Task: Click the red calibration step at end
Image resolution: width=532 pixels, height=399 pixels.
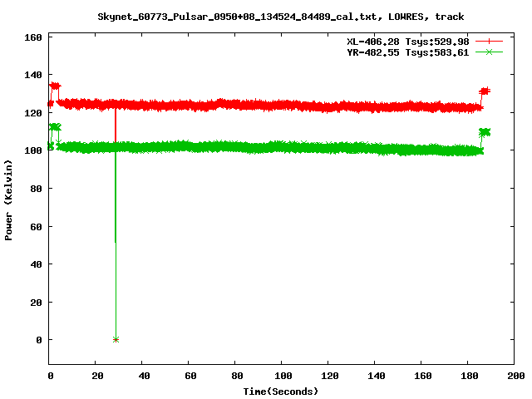Action: (x=485, y=91)
